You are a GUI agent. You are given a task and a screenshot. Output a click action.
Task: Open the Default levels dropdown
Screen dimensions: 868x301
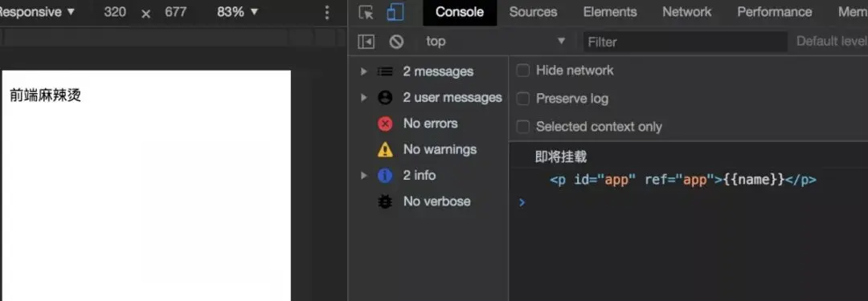click(832, 41)
